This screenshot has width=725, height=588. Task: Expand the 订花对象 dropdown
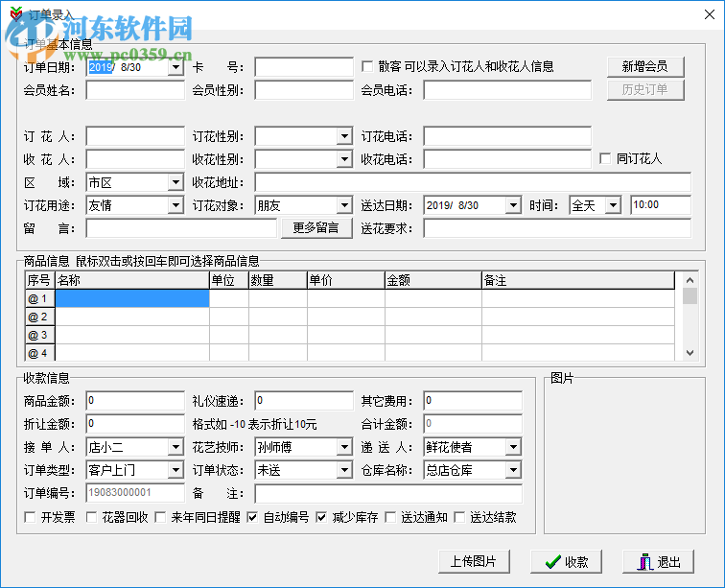click(x=344, y=205)
